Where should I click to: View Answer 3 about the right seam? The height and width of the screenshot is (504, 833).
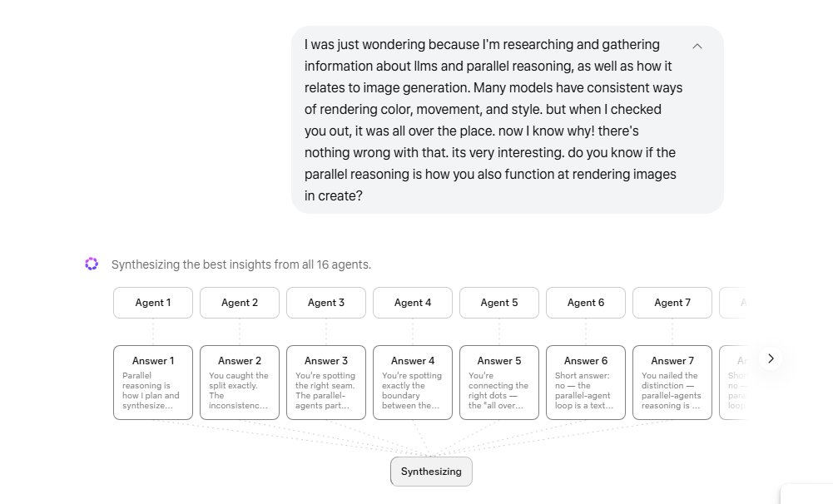326,383
